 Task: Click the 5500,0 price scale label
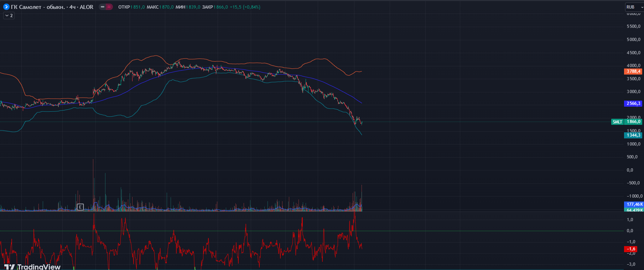(x=633, y=26)
